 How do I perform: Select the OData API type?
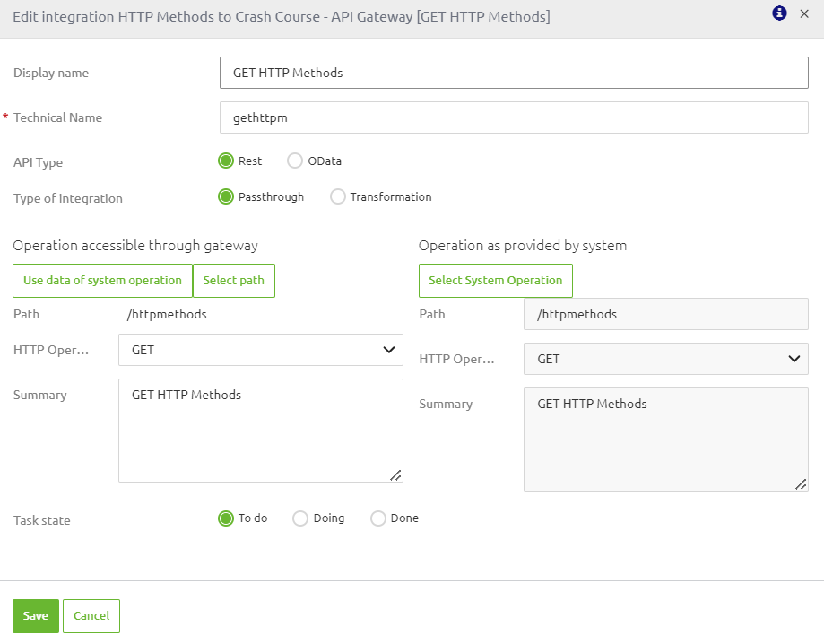click(295, 161)
